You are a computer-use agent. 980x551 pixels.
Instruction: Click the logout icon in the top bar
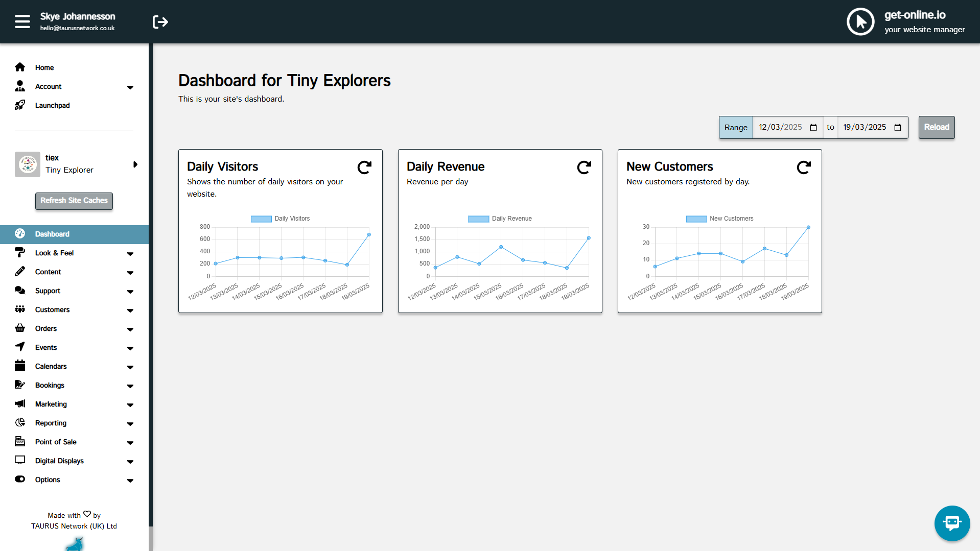point(160,21)
